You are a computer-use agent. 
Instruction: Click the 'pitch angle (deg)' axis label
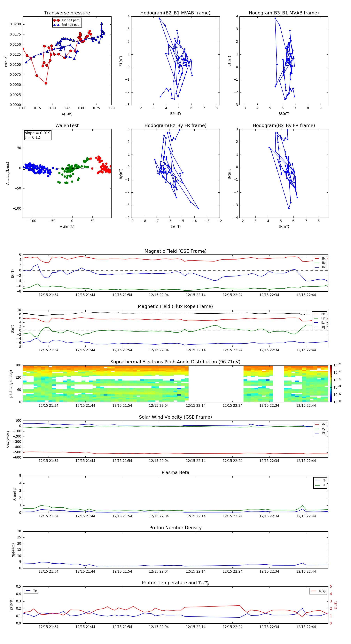point(11,384)
